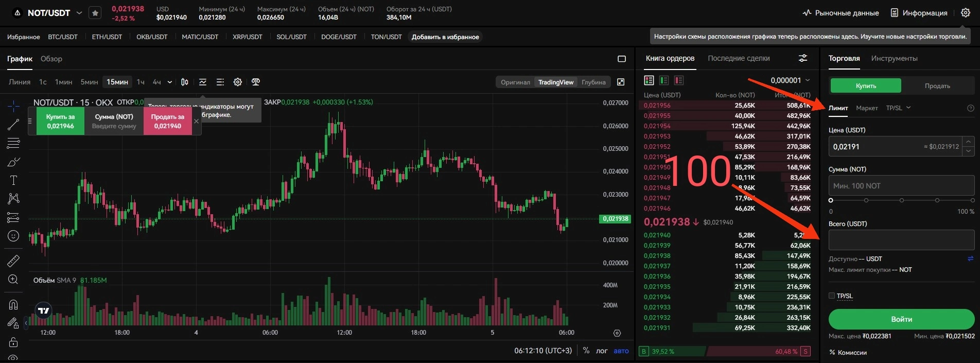
Task: Decrease price with the down stepper arrow
Action: tap(969, 151)
